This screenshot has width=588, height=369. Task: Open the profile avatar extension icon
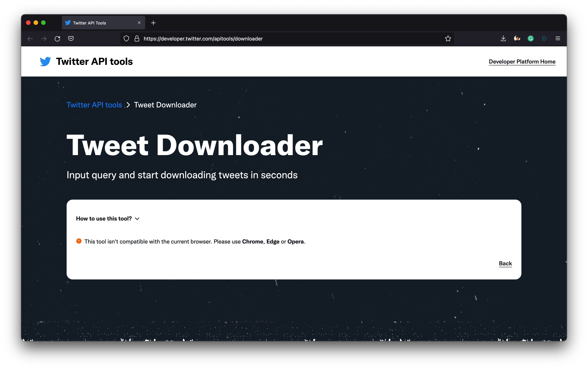(x=517, y=39)
